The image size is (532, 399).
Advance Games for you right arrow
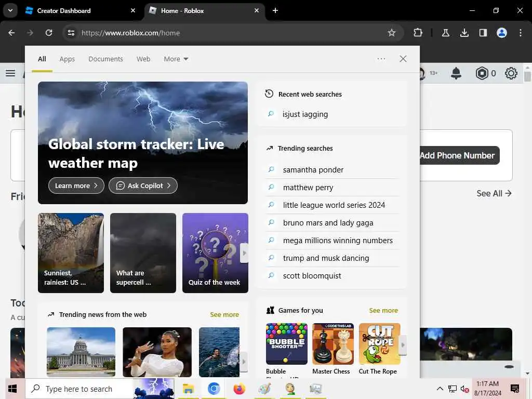click(403, 345)
